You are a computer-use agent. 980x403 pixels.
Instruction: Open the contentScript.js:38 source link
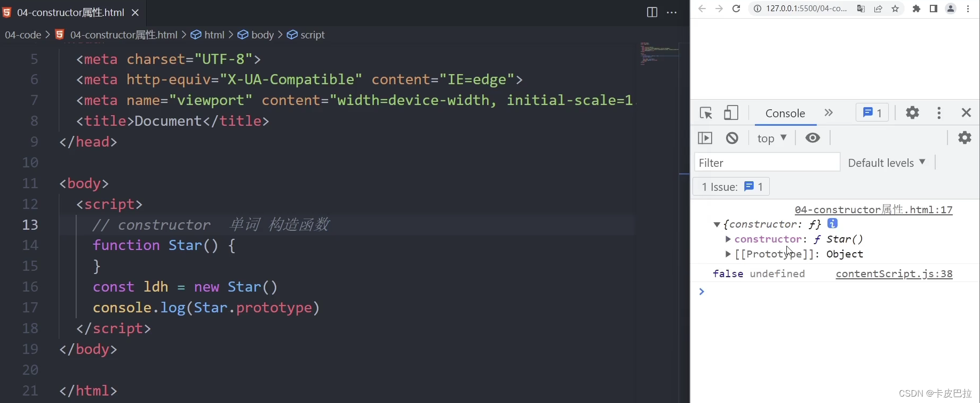coord(894,274)
